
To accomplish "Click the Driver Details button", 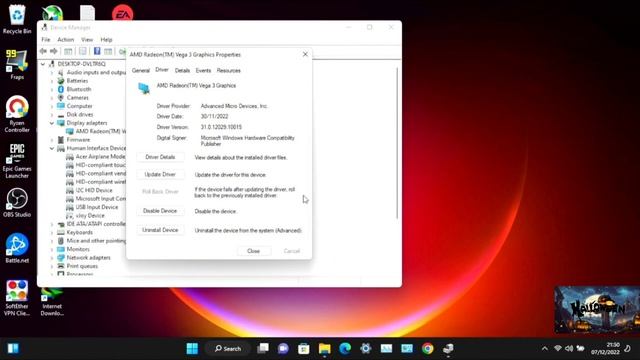I will [x=160, y=157].
